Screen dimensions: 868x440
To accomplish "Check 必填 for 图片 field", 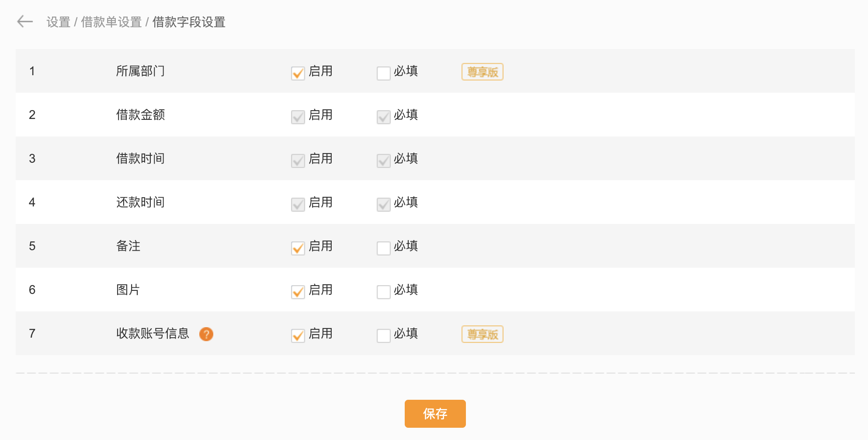I will (384, 292).
